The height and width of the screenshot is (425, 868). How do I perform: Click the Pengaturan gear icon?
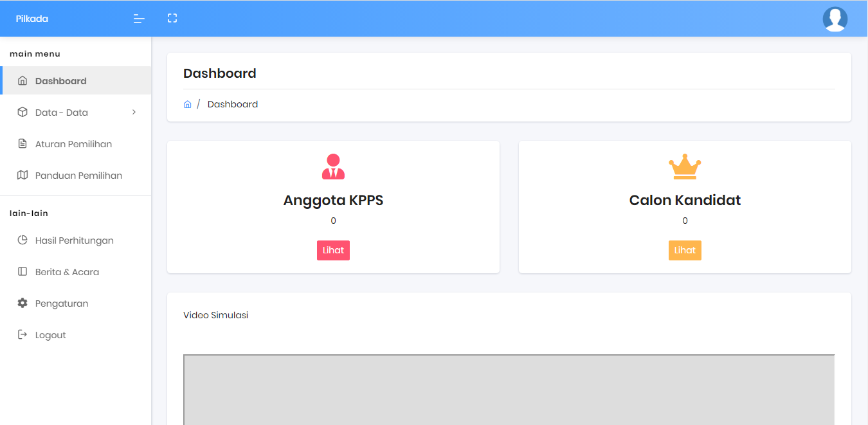tap(23, 303)
